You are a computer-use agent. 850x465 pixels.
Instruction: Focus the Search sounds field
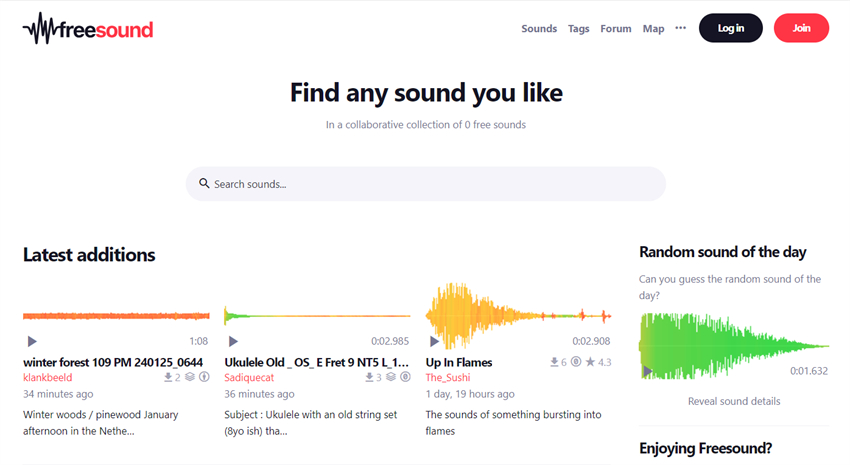coord(426,184)
